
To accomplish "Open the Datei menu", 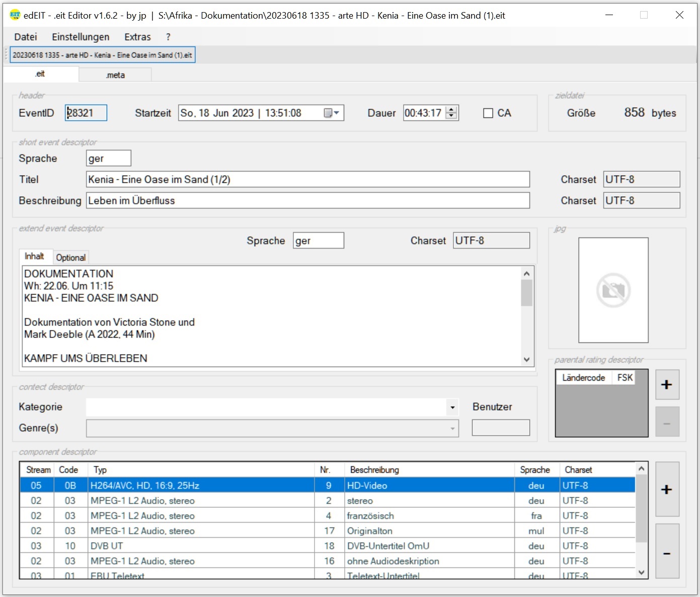I will (26, 37).
